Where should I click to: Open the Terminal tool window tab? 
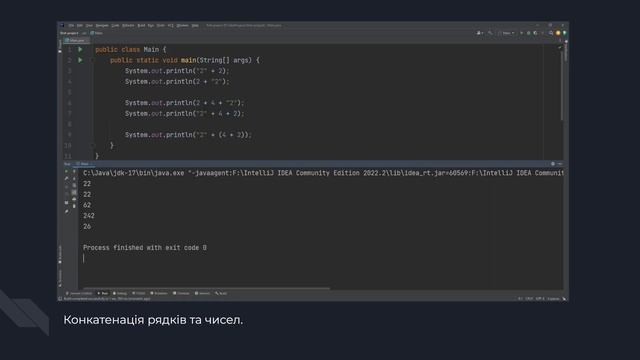(181, 293)
